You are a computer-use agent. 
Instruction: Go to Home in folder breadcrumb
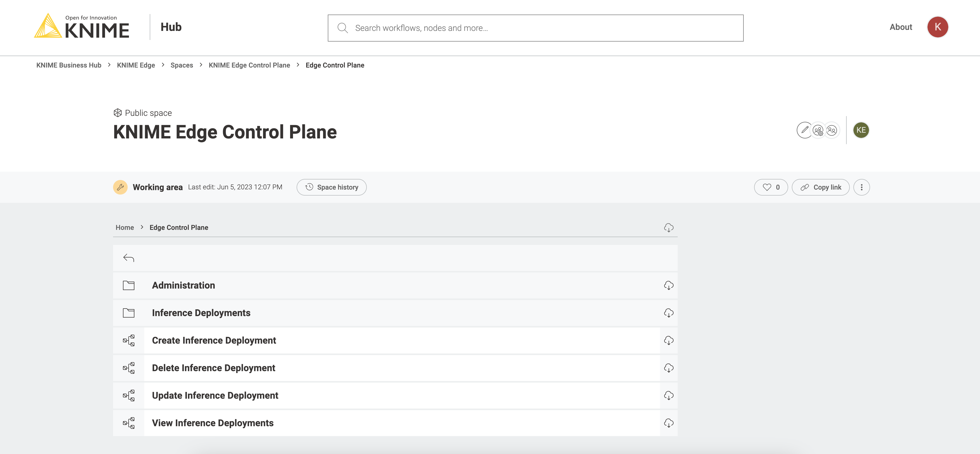pyautogui.click(x=125, y=227)
